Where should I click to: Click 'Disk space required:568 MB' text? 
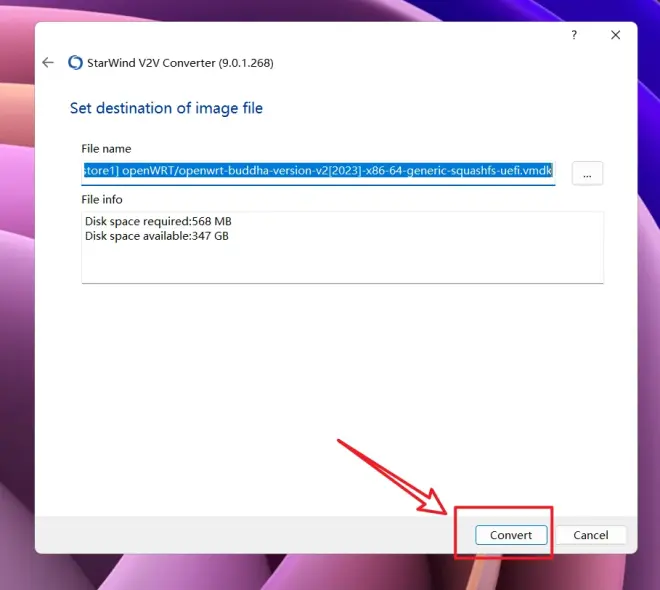point(158,221)
